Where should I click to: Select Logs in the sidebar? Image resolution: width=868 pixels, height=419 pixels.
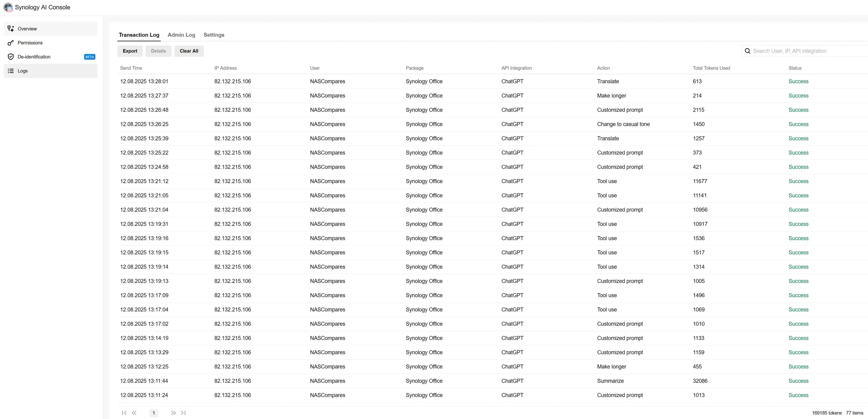pos(51,71)
